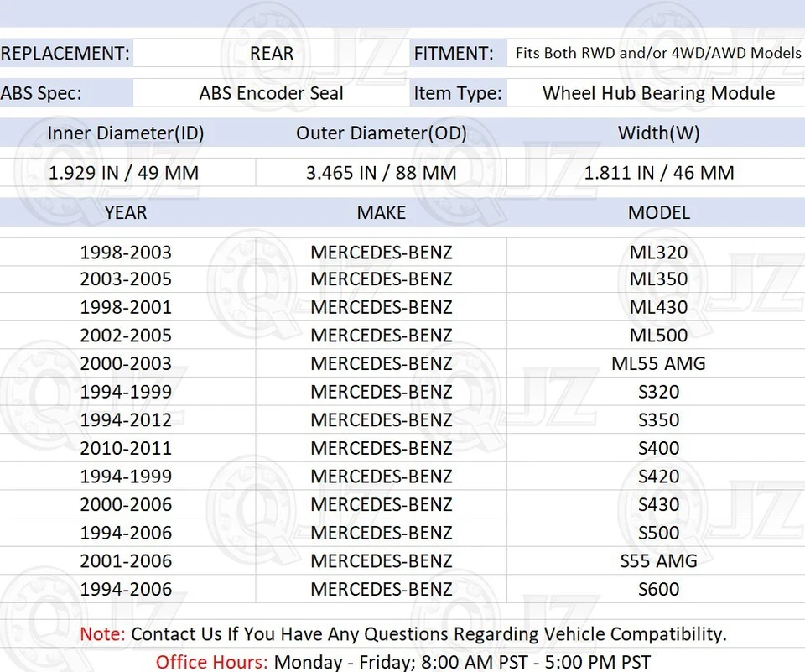This screenshot has width=805, height=672.
Task: Click the REPLACEMENT value cell showing REAR
Action: tap(271, 53)
